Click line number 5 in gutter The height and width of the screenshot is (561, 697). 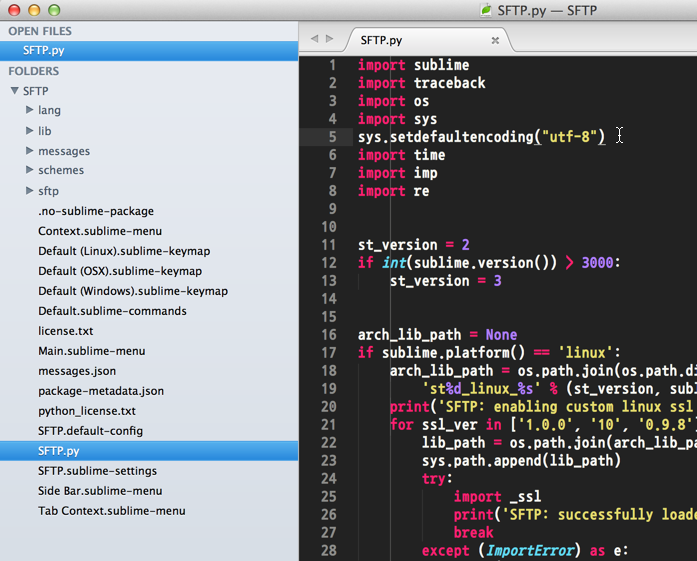[332, 137]
